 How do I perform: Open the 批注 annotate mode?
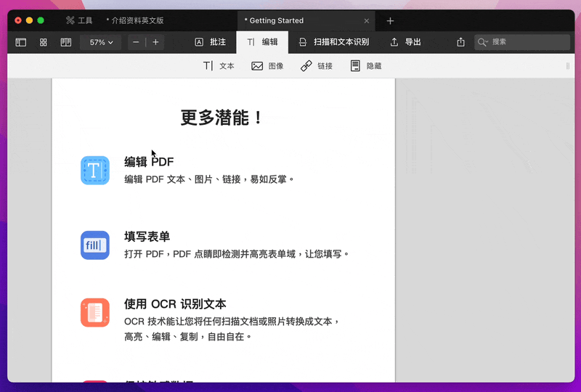(x=210, y=43)
